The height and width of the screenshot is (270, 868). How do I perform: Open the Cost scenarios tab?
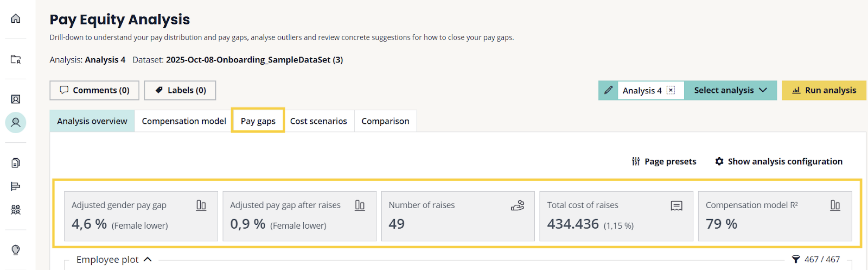pyautogui.click(x=318, y=121)
